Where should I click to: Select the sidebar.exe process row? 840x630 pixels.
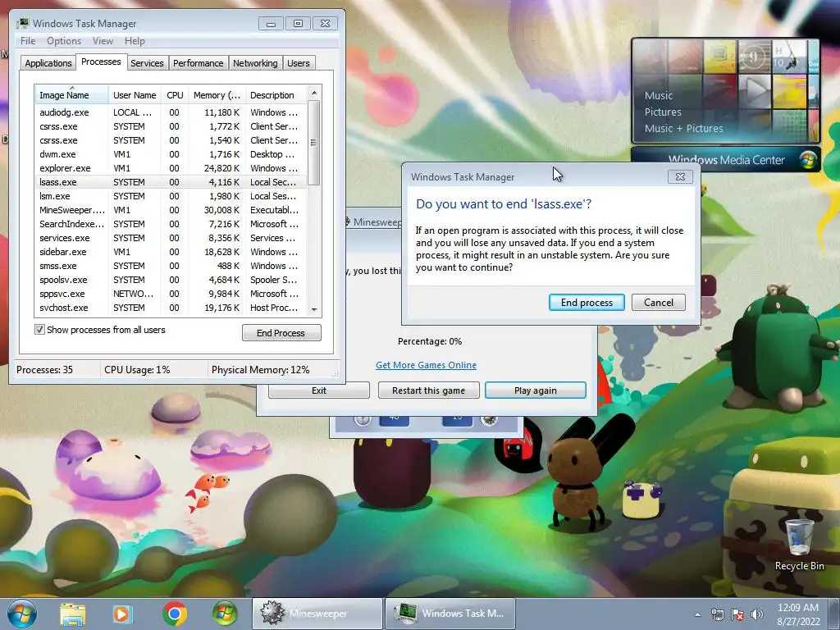point(171,252)
